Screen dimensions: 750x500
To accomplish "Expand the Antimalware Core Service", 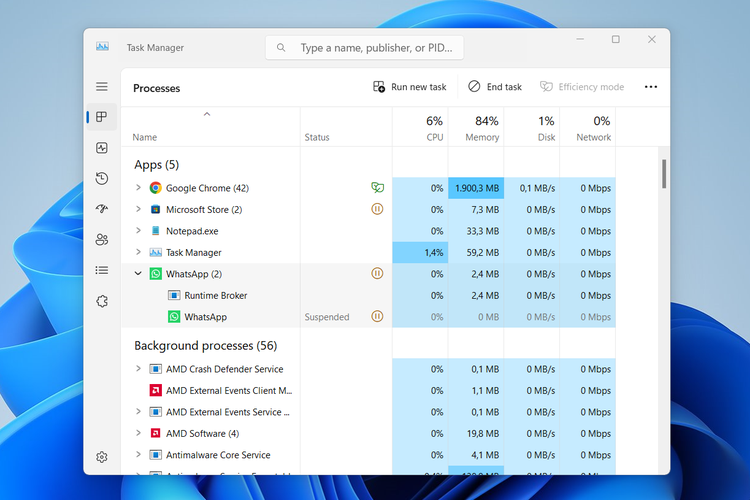I will (x=138, y=455).
